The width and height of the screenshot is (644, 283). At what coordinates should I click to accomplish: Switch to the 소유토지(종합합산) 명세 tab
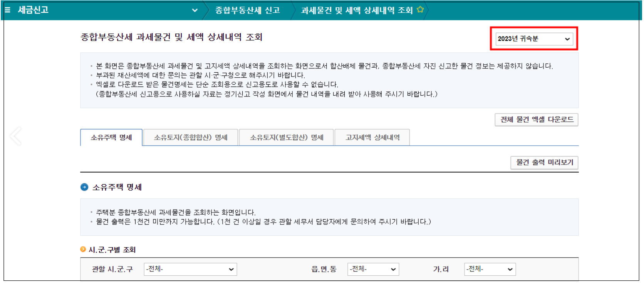click(x=191, y=138)
